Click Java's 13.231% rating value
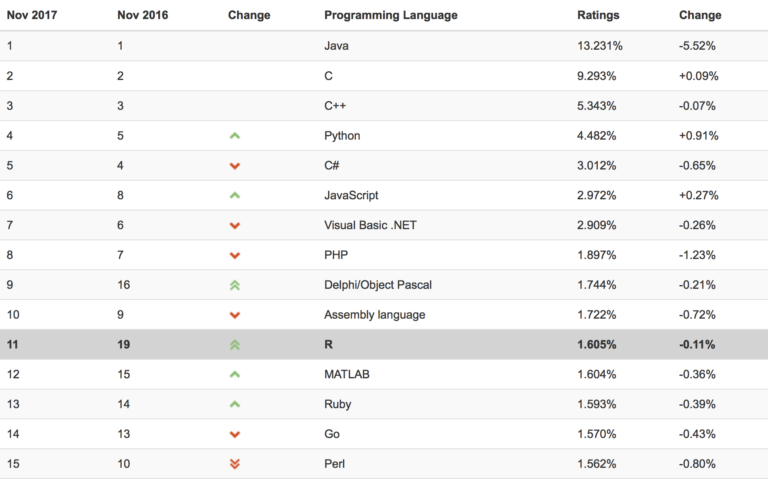This screenshot has height=479, width=768. point(600,46)
